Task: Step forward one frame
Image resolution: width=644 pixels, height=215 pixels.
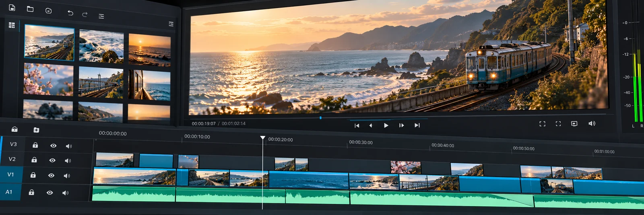Action: (401, 125)
